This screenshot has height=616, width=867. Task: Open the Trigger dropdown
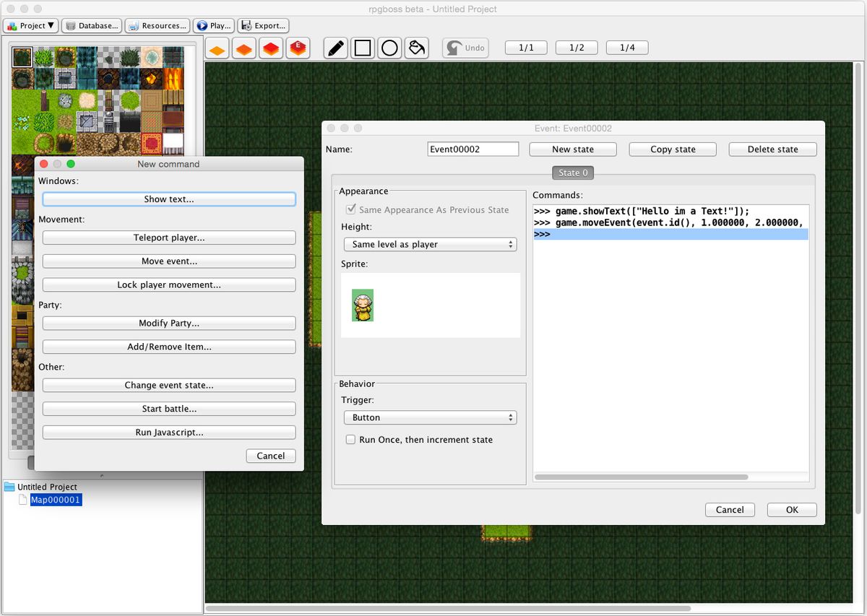coord(430,417)
